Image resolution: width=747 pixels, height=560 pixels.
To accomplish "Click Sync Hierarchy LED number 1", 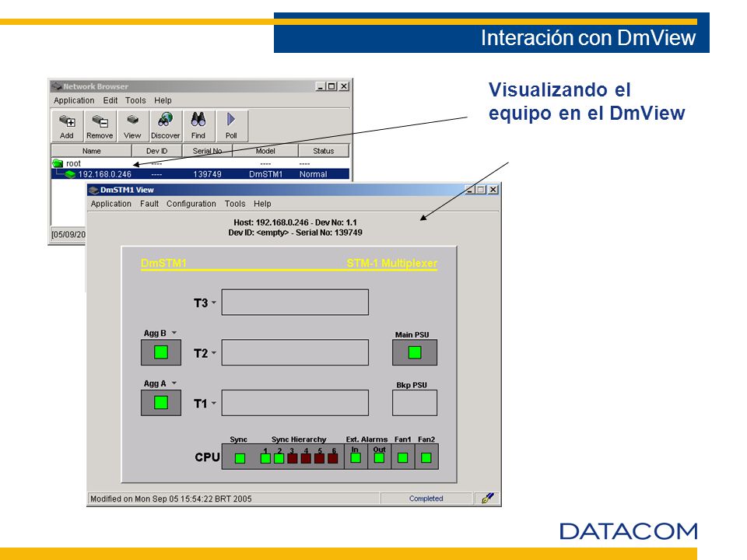I will (x=265, y=458).
